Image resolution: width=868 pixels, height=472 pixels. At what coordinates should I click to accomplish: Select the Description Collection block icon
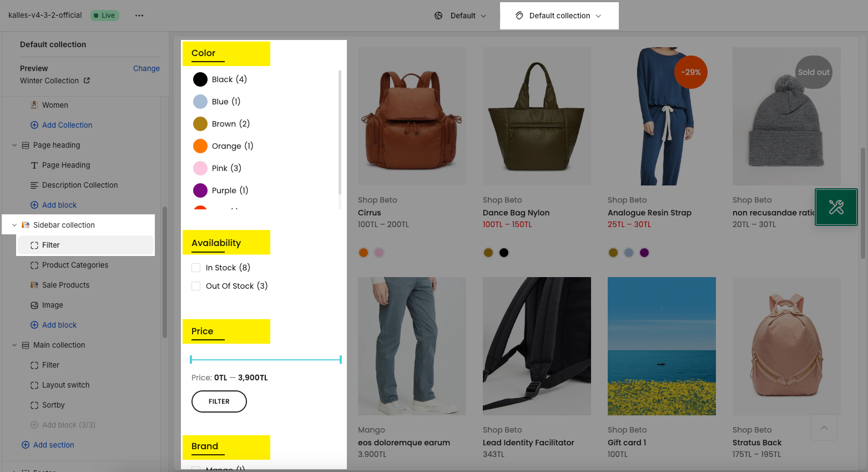34,185
